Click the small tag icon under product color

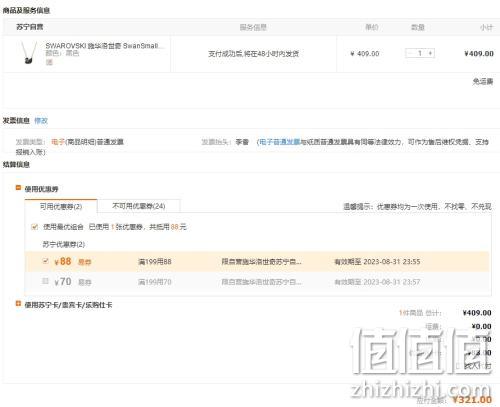click(49, 62)
